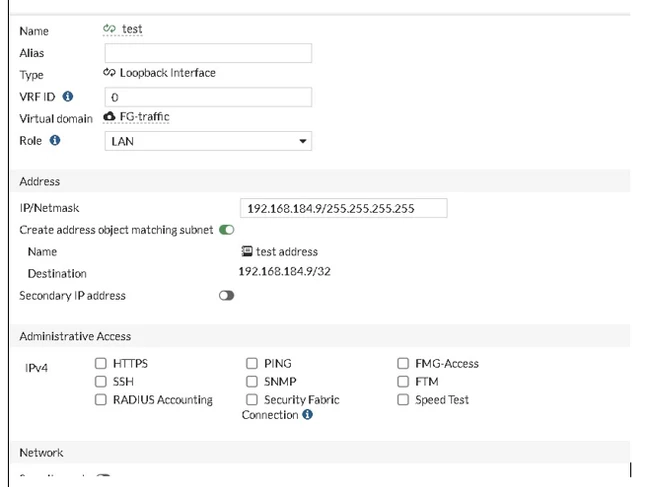Click the FG-traffic virtual domain link
The width and height of the screenshot is (651, 487).
(x=144, y=117)
